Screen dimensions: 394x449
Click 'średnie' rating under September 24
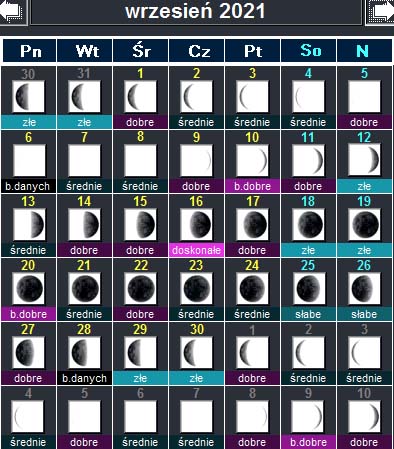coord(252,314)
